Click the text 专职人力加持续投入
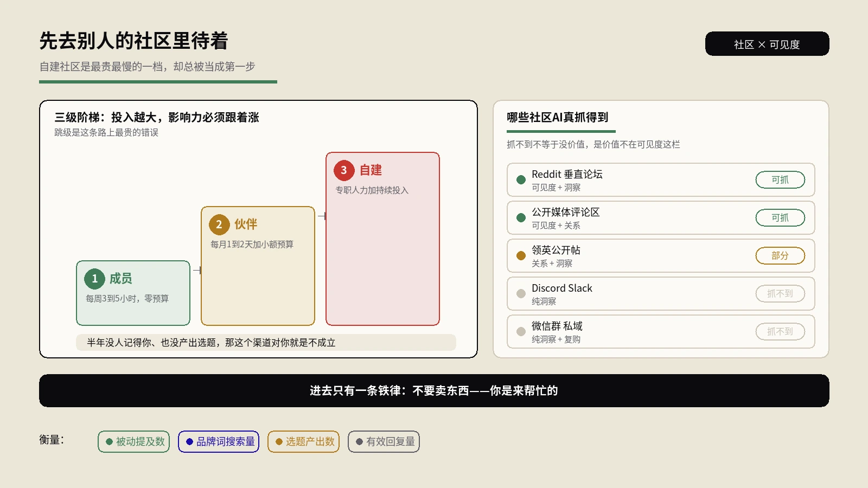The height and width of the screenshot is (488, 868). click(x=372, y=190)
